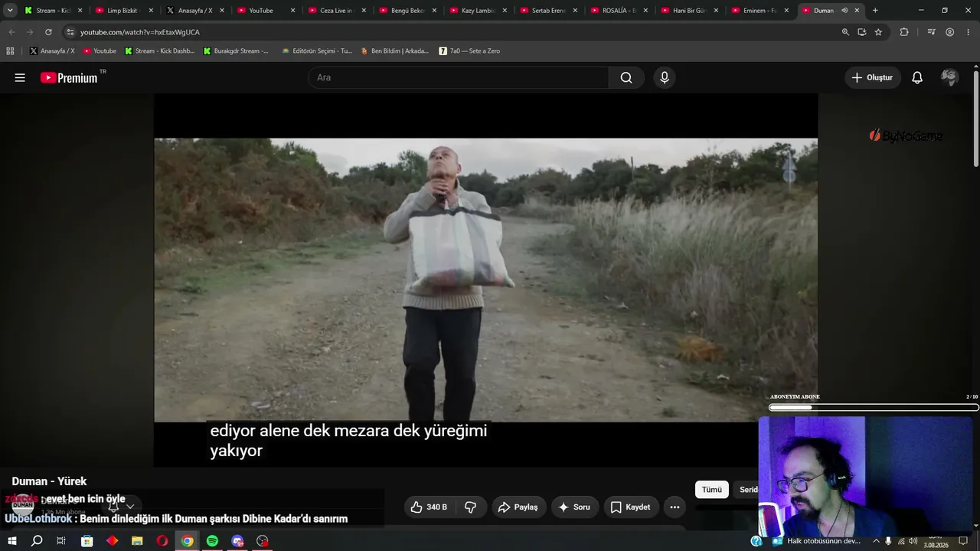Open Windows notification center
This screenshot has width=980, height=551.
963,541
